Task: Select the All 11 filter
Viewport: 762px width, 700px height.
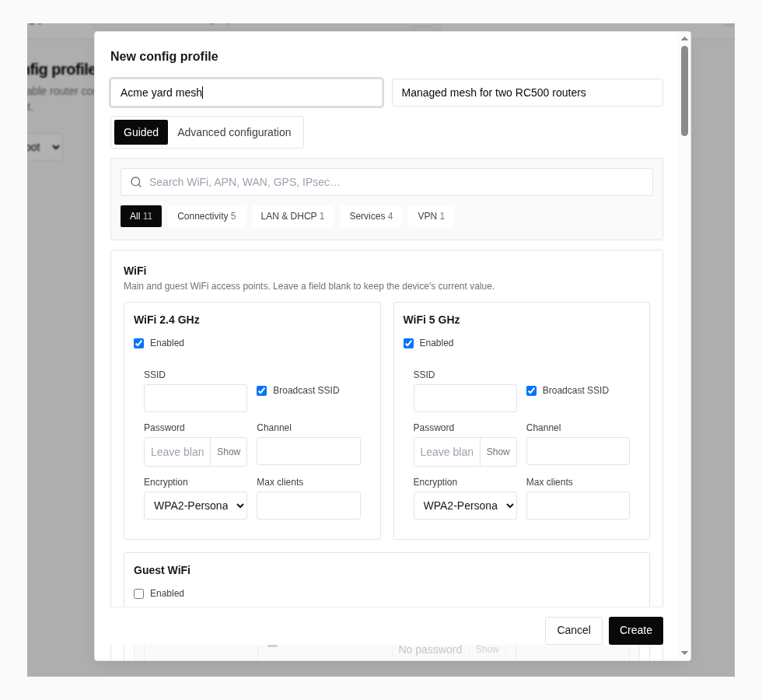Action: [141, 216]
